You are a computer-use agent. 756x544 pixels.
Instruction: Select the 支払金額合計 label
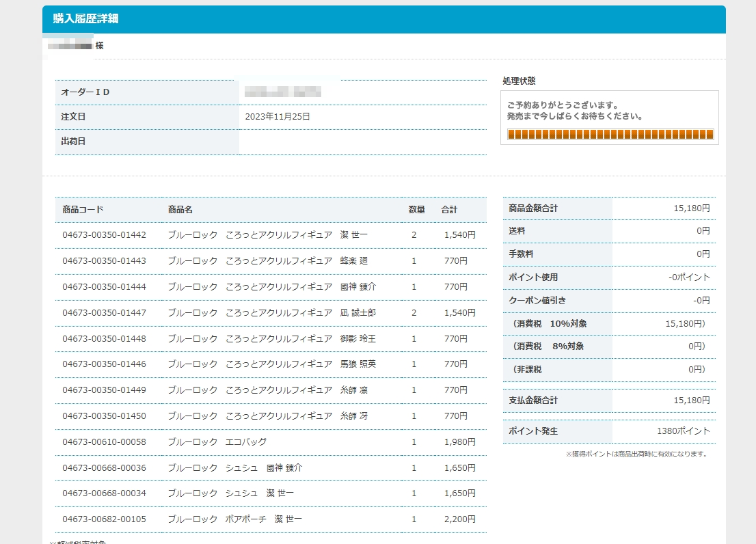click(533, 400)
